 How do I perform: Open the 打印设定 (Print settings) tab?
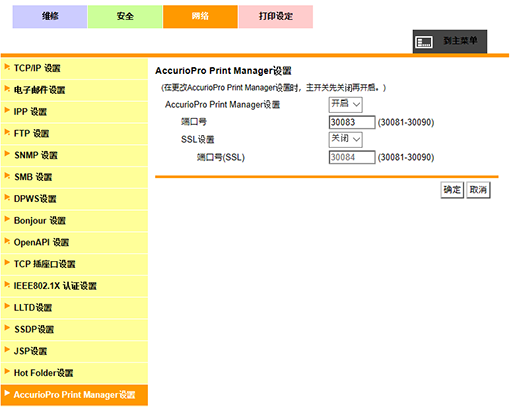pos(276,16)
